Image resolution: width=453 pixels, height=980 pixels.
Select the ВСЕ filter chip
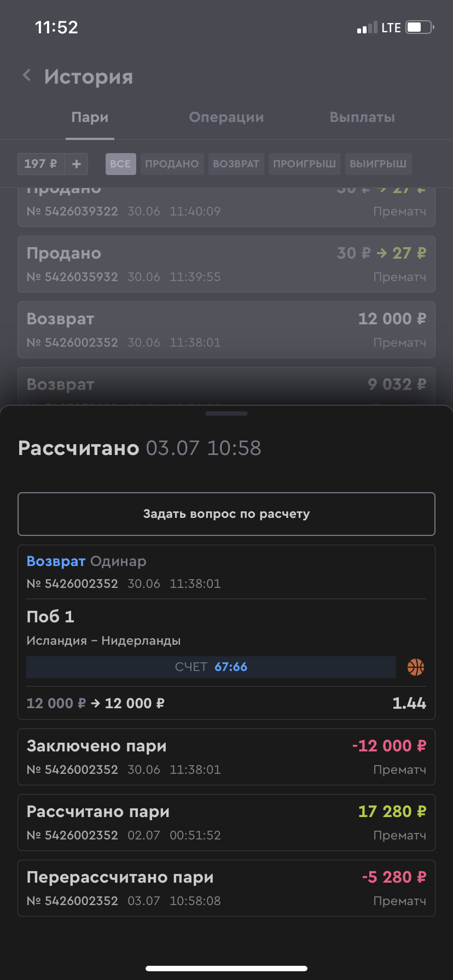(120, 164)
